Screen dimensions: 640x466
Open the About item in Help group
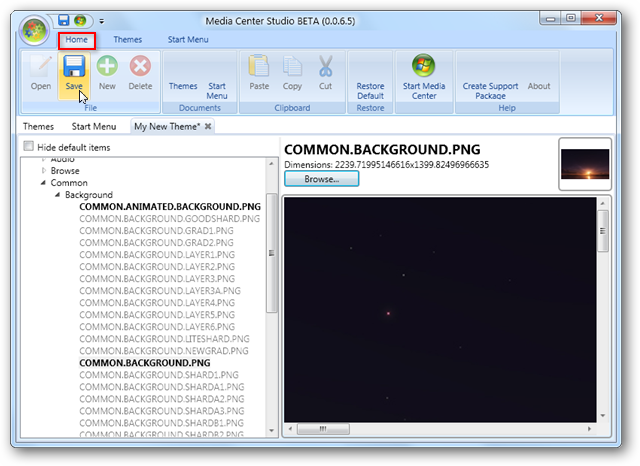coord(539,86)
